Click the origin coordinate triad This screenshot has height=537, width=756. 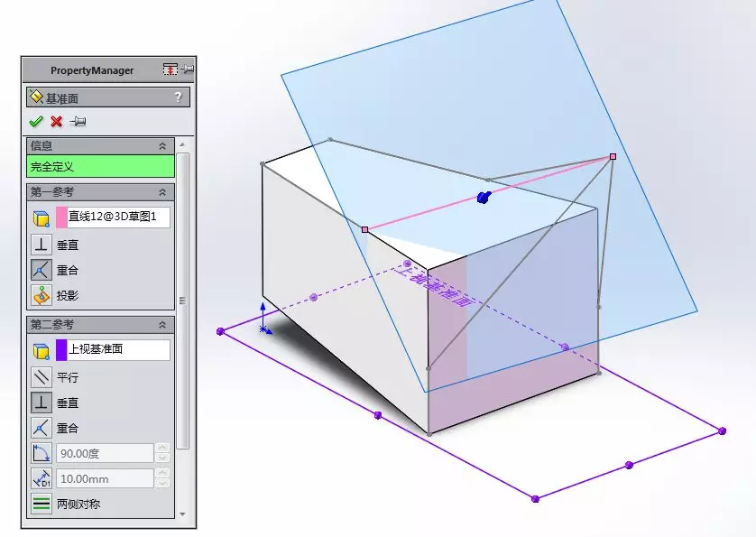pos(264,319)
